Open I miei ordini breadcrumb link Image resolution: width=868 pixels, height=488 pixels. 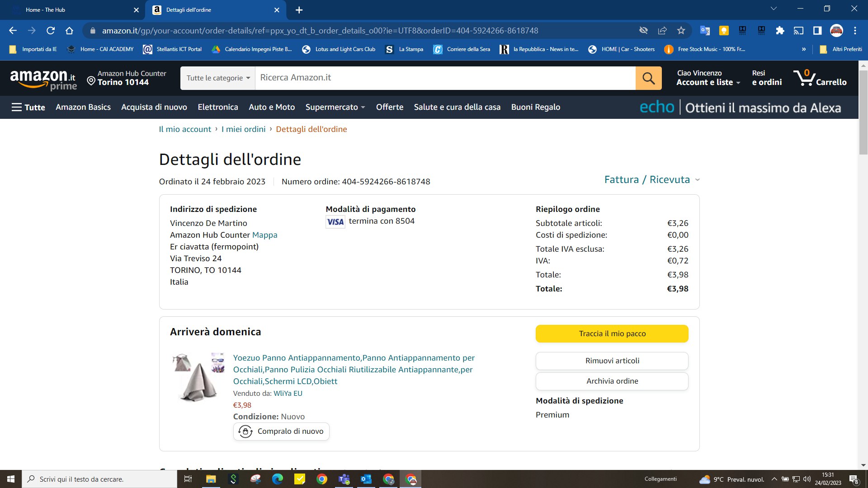tap(243, 129)
